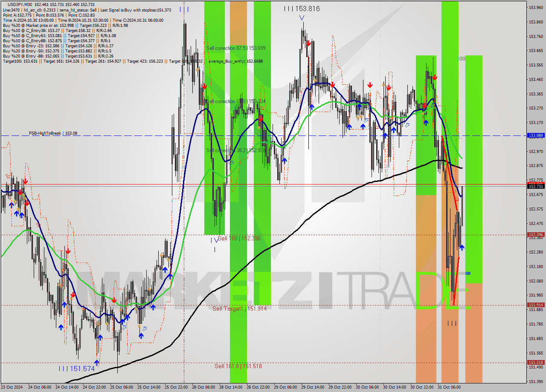The image size is (546, 392).
Task: Click the 'Buy %10 @ Entry -23: 152.586' line
Action: tap(58, 46)
